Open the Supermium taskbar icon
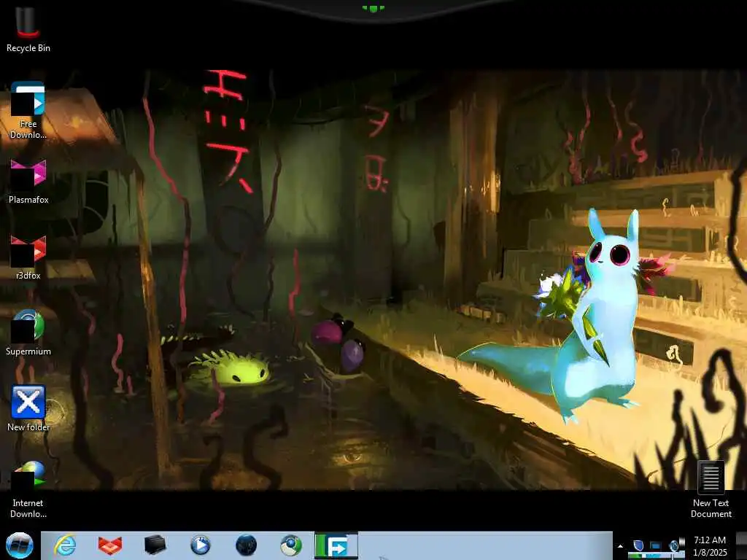The image size is (747, 560). pos(291,545)
